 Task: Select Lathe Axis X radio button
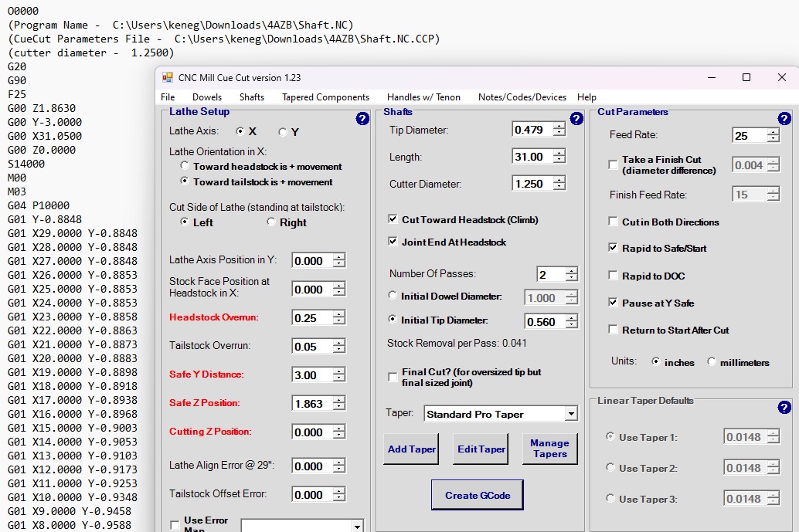(x=240, y=131)
